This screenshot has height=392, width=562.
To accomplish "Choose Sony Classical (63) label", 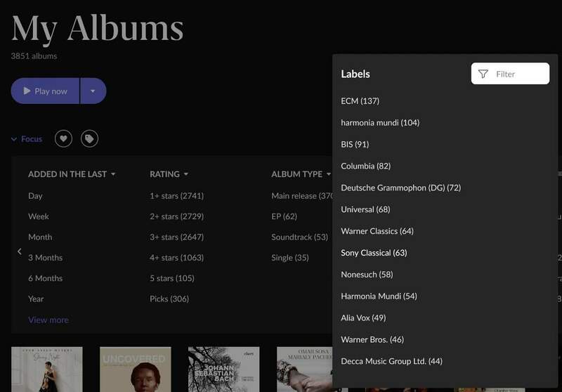I will tap(374, 253).
